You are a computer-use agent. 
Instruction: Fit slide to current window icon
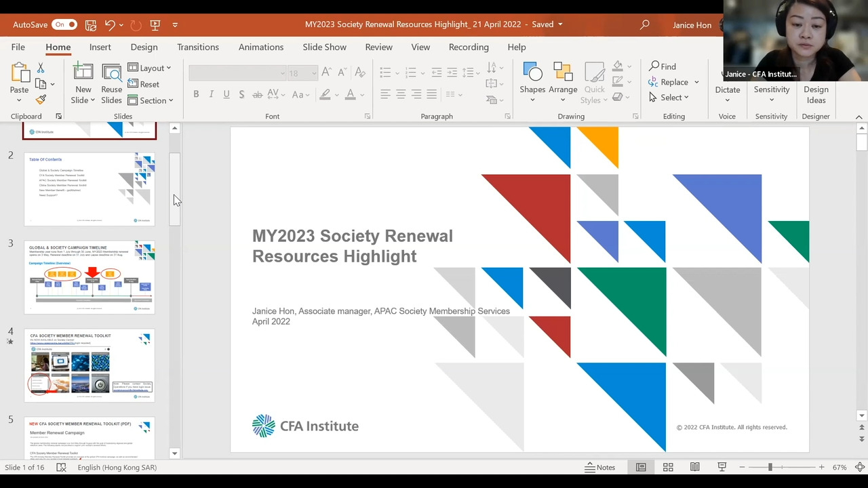(x=860, y=467)
